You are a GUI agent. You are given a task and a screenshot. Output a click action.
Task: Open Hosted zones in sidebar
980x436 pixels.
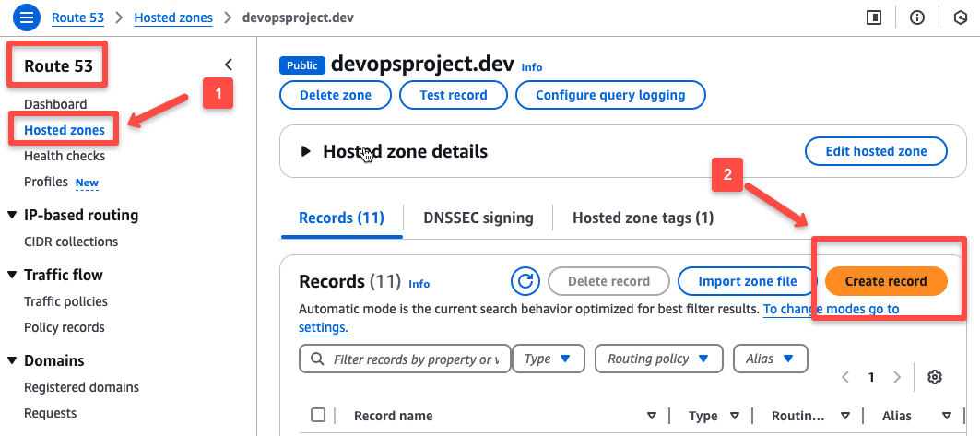coord(65,131)
